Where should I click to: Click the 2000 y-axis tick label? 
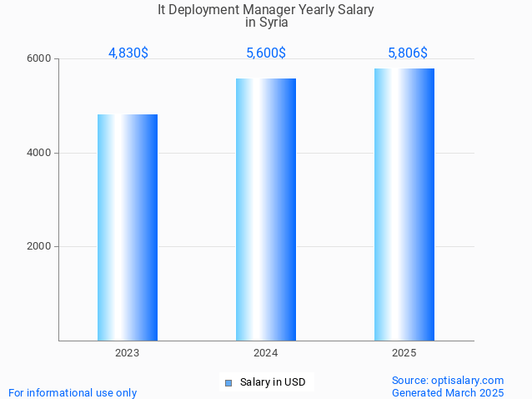pos(40,247)
